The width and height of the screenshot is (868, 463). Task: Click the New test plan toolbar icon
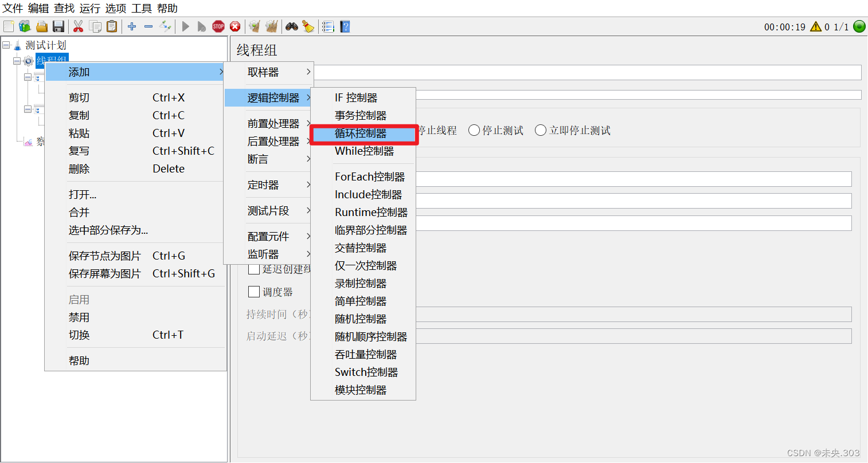point(9,26)
